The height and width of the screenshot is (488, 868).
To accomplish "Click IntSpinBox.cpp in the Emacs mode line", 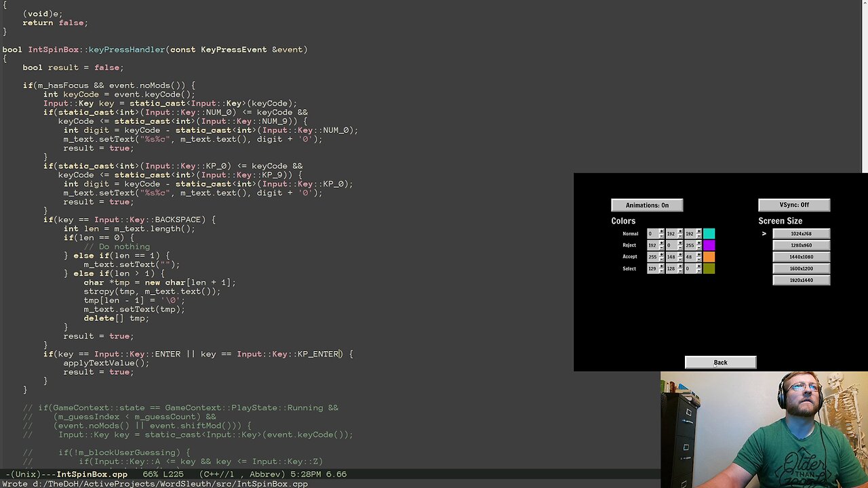I will (91, 474).
